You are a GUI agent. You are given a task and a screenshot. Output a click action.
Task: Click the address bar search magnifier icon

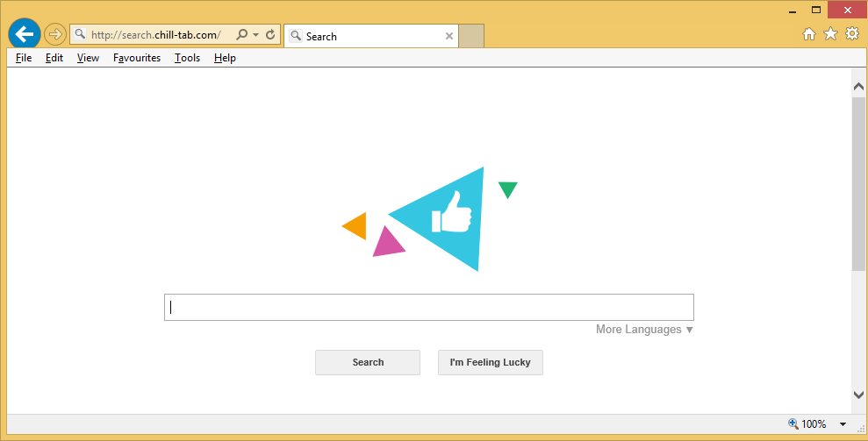point(241,35)
